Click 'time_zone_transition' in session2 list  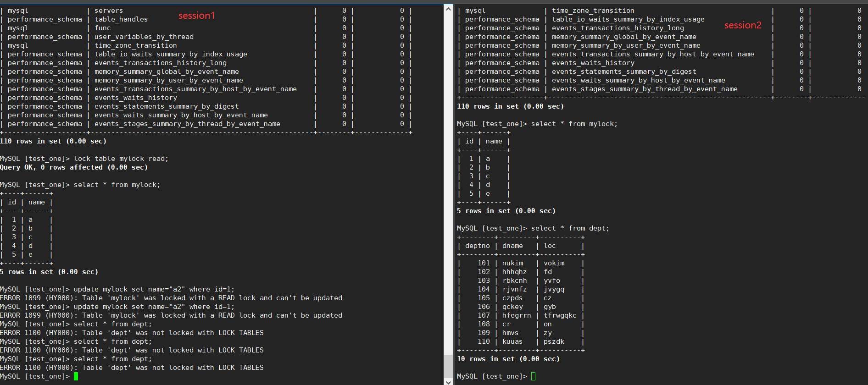tap(593, 11)
